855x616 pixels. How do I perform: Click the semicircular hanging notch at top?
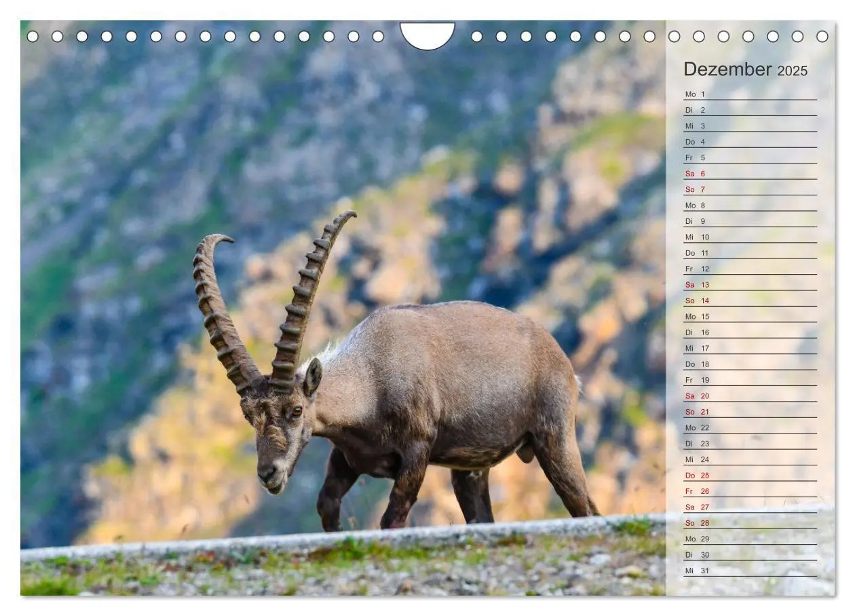click(427, 35)
